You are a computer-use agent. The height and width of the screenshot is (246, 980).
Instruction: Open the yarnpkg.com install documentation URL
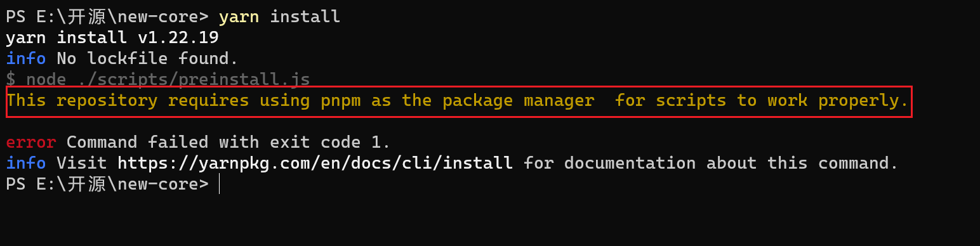(315, 163)
